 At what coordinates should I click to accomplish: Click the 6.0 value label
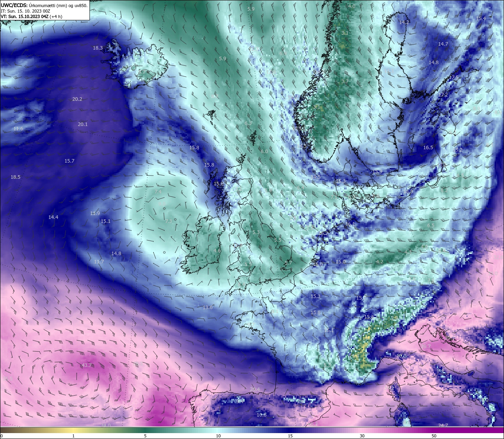coord(264,152)
